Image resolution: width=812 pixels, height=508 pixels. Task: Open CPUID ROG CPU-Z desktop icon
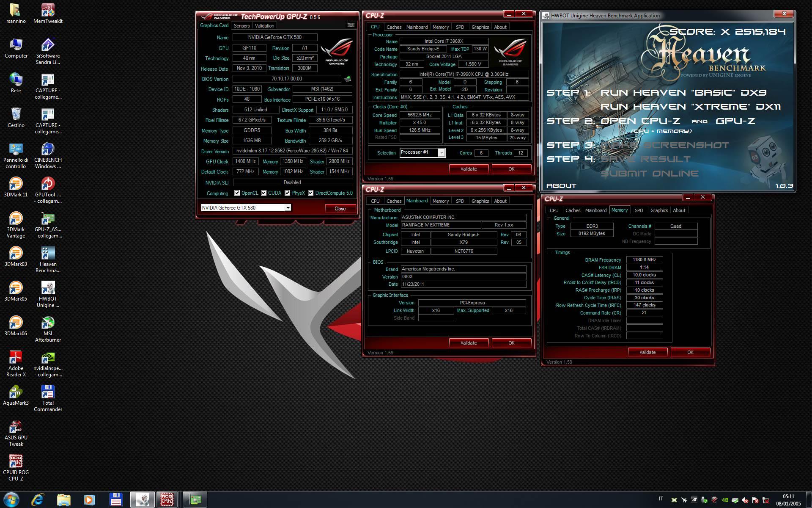16,468
